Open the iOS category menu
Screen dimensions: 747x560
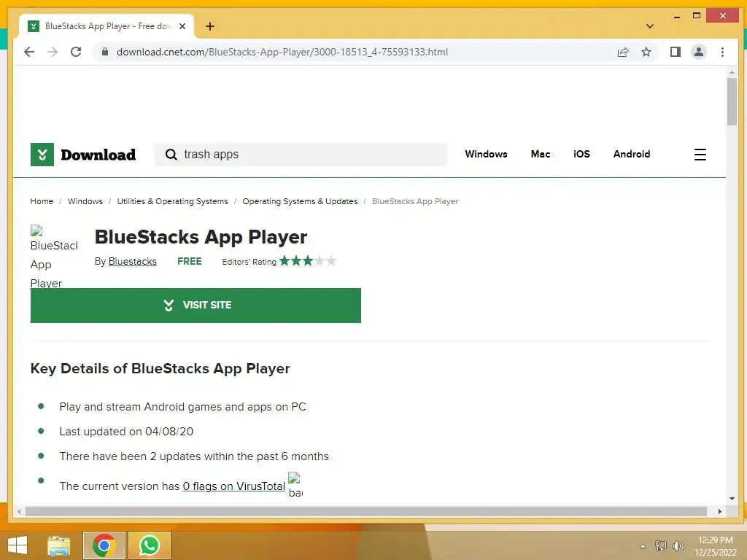tap(581, 154)
